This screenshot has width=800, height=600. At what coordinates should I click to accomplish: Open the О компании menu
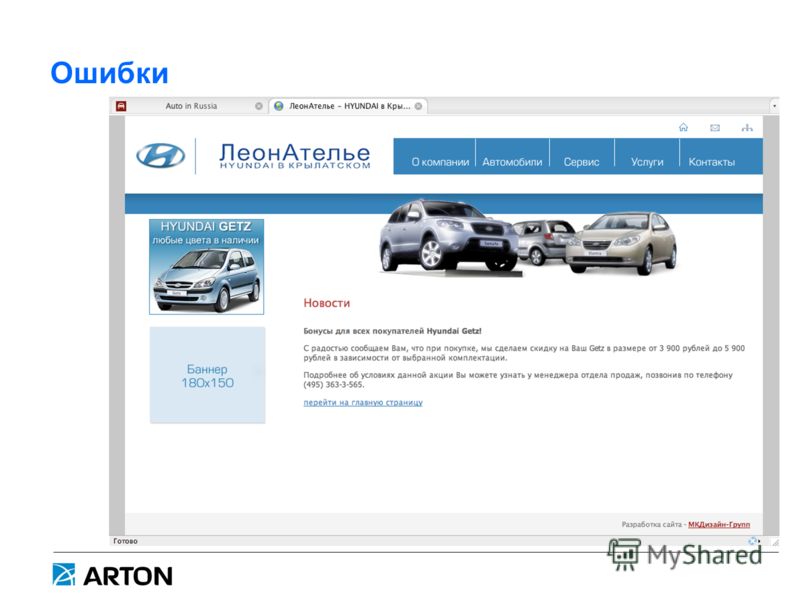coord(440,162)
